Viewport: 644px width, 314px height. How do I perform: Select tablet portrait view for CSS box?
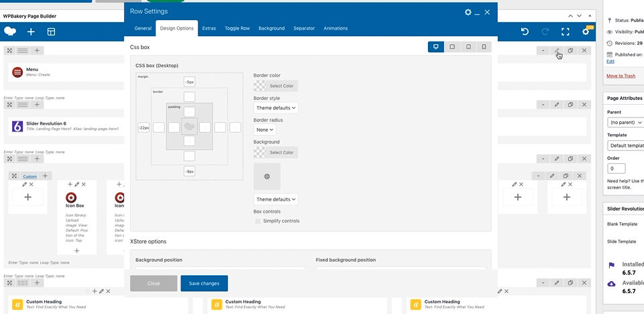tap(468, 47)
